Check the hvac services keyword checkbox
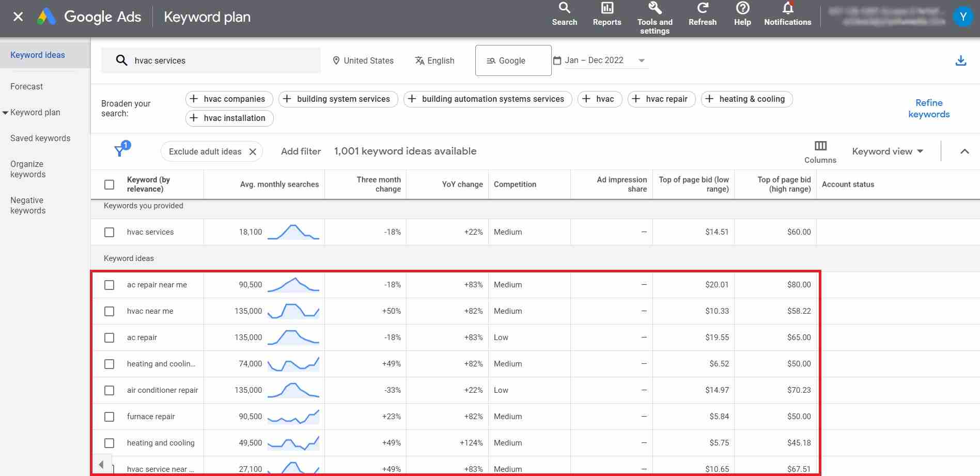 [x=109, y=232]
